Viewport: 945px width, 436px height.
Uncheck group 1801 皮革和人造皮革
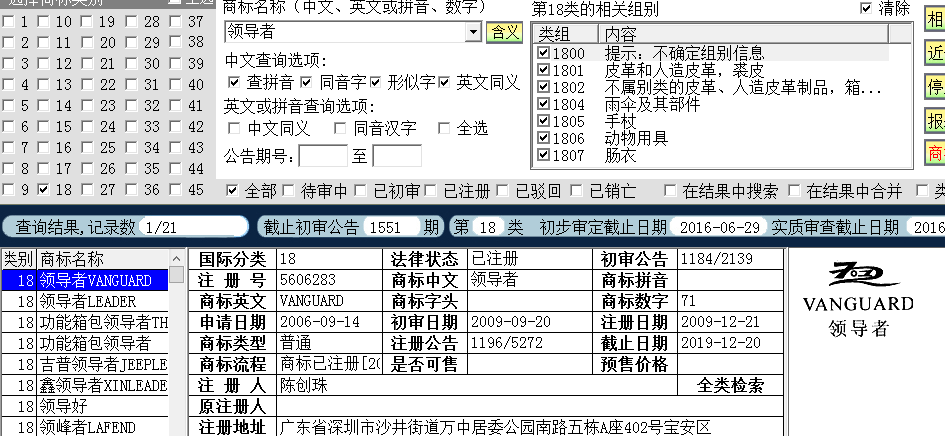click(x=544, y=70)
